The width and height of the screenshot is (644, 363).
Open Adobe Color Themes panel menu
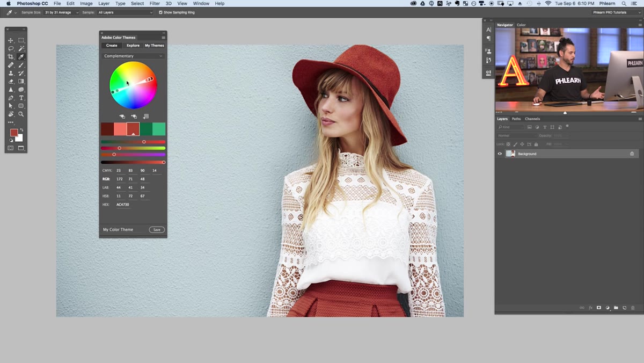click(x=164, y=38)
